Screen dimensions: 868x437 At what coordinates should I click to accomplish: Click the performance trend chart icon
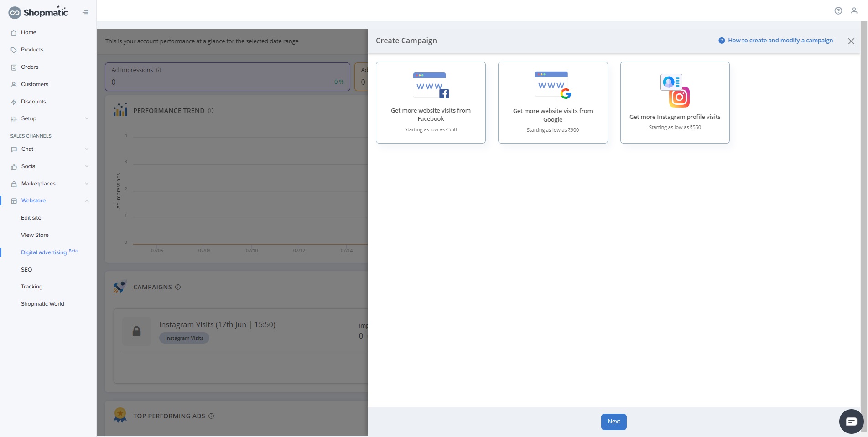point(120,110)
